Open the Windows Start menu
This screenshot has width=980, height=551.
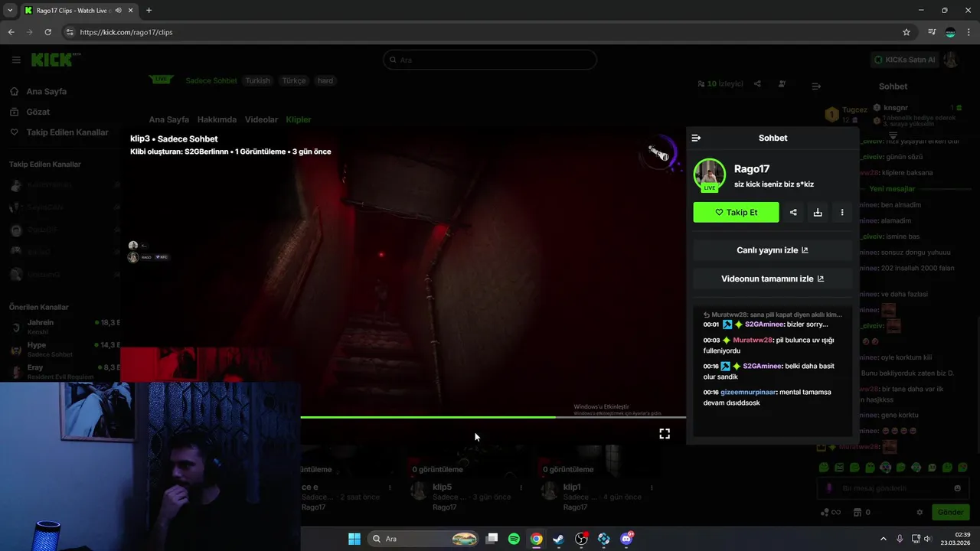coord(354,539)
